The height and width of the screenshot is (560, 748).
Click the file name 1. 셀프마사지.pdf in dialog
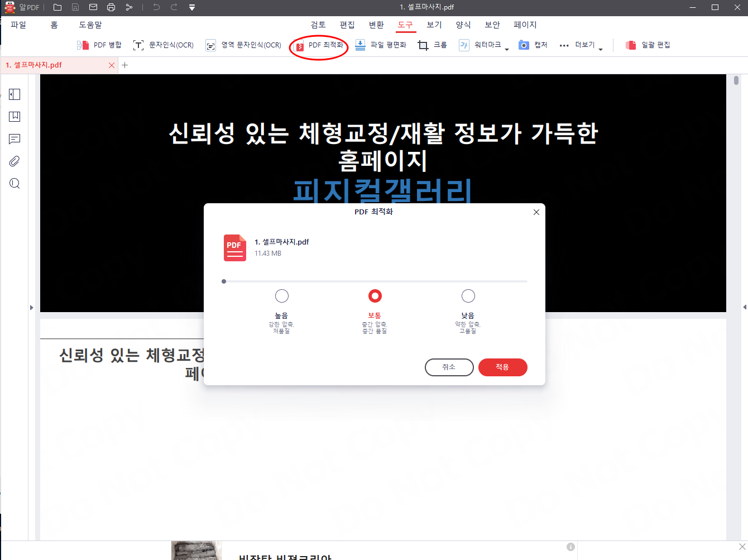click(x=282, y=242)
